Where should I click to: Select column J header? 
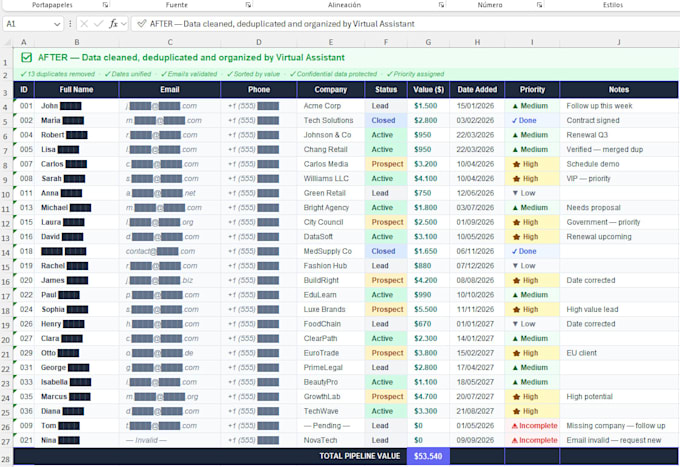click(619, 42)
